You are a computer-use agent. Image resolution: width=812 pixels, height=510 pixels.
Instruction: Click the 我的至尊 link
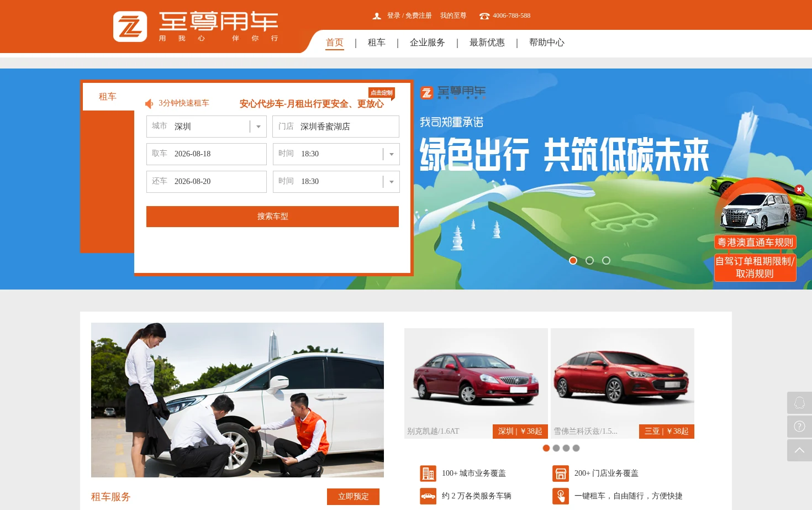[x=454, y=15]
